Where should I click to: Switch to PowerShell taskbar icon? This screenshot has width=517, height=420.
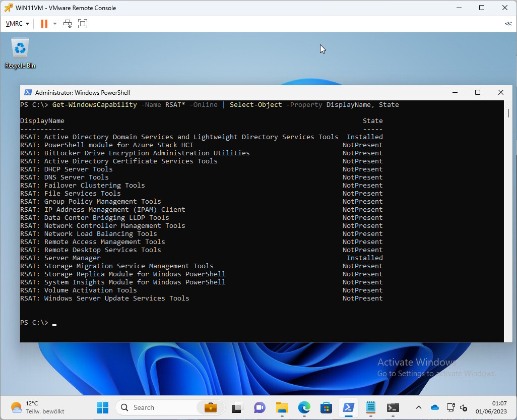349,408
